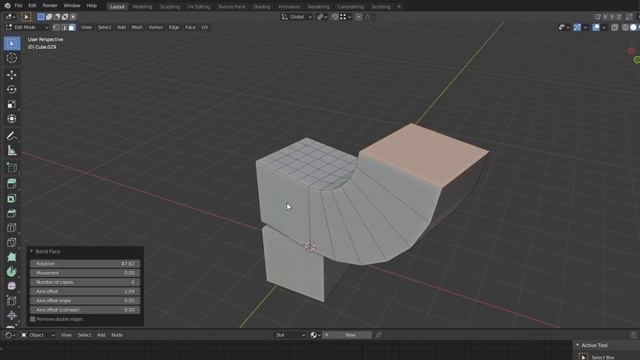The image size is (640, 360).
Task: Choose the extend selection mode icon
Action: click(x=49, y=17)
